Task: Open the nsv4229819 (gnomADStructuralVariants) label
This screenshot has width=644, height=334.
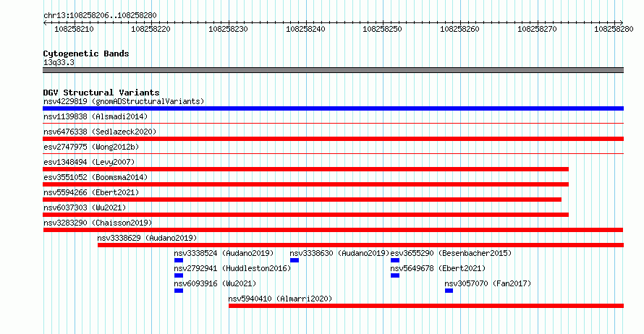Action: point(124,101)
